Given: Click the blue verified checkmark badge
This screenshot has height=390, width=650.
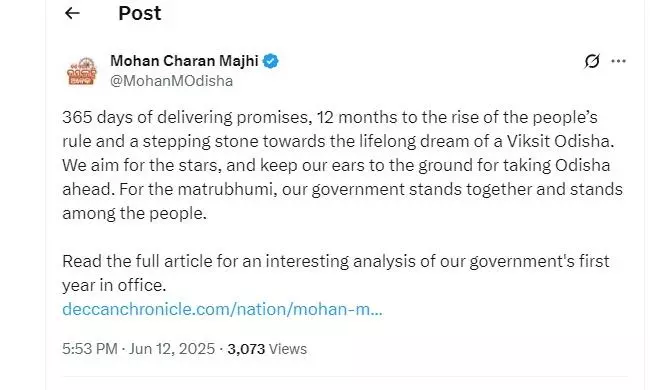Looking at the screenshot, I should (271, 61).
